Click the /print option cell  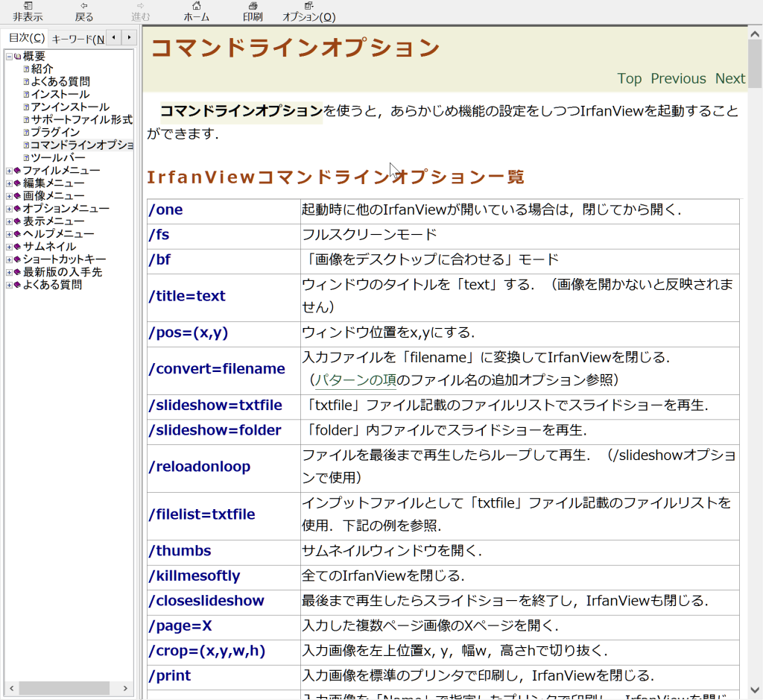[x=224, y=677]
